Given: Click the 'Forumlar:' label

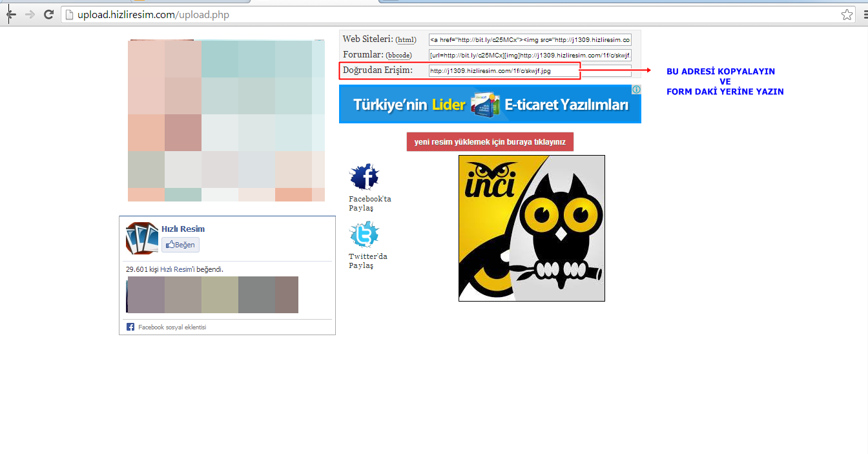Looking at the screenshot, I should [x=363, y=55].
